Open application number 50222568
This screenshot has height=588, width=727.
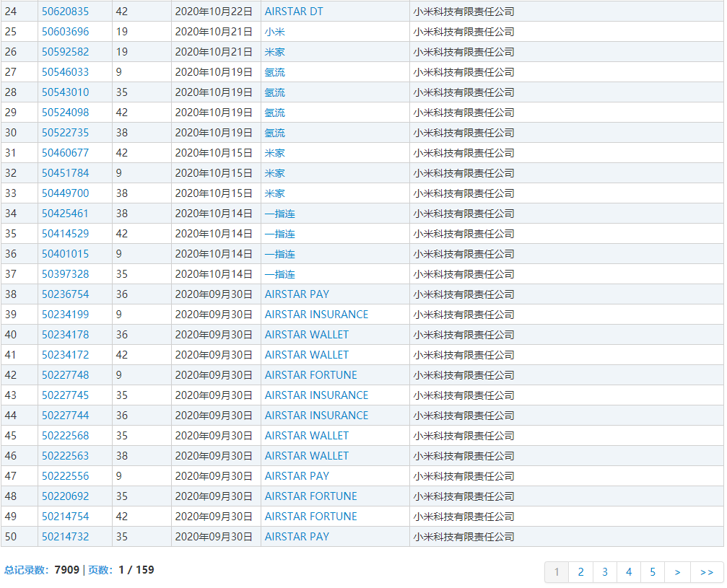(66, 436)
